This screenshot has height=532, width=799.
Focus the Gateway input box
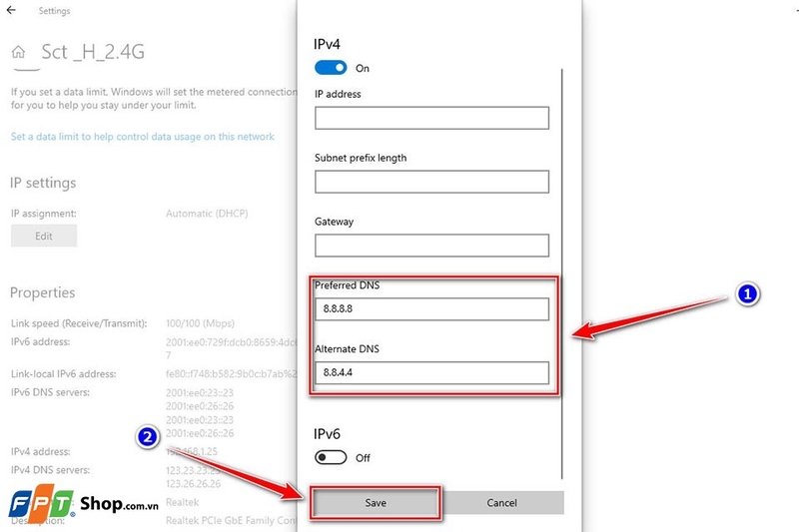click(431, 246)
